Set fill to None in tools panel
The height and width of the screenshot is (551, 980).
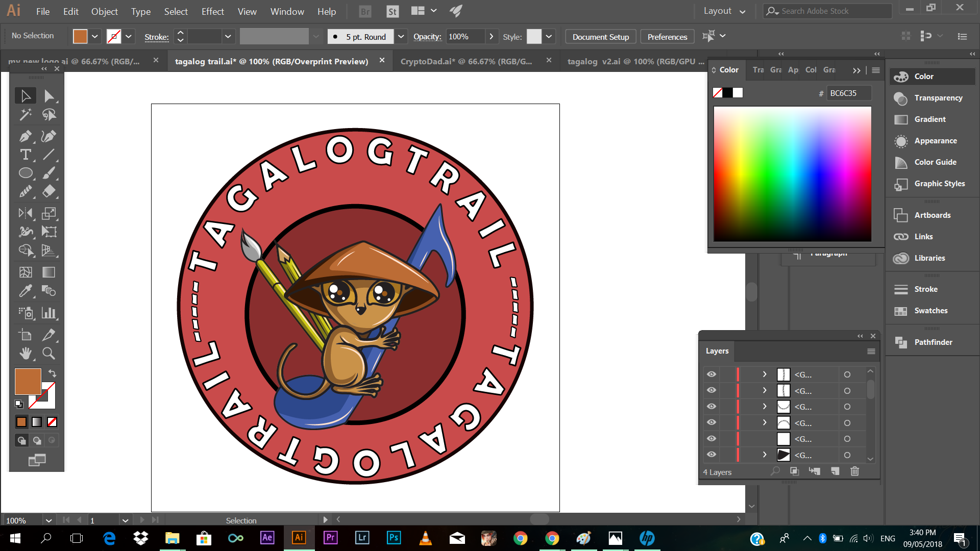click(x=52, y=422)
